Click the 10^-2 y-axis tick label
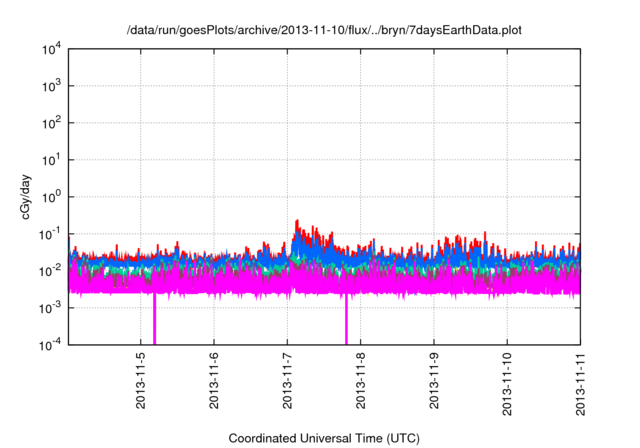The width and height of the screenshot is (640, 448). coord(50,271)
